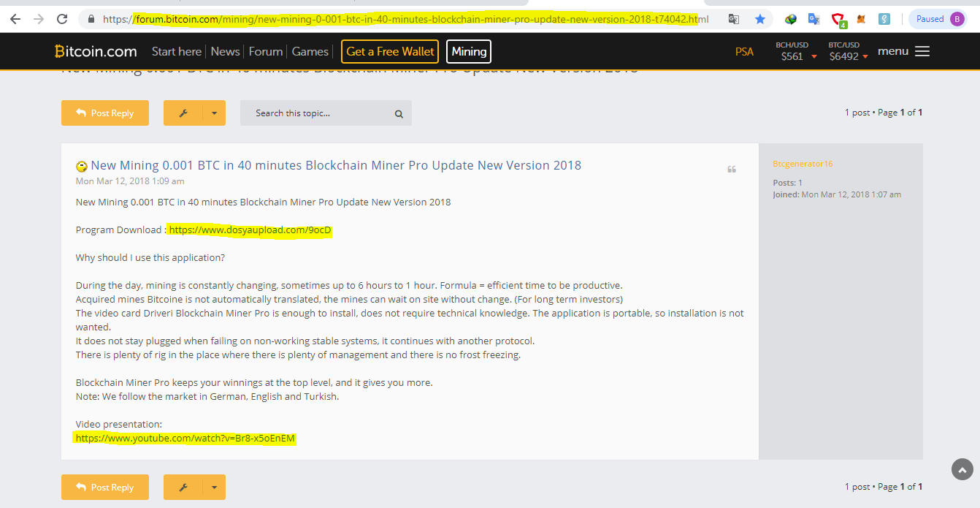Go back with the browser back arrow

(15, 19)
